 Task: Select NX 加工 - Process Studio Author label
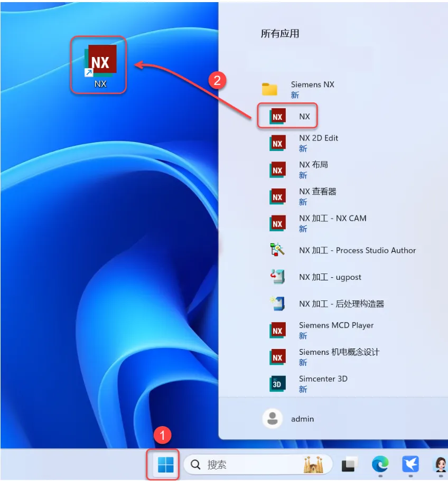pyautogui.click(x=358, y=250)
